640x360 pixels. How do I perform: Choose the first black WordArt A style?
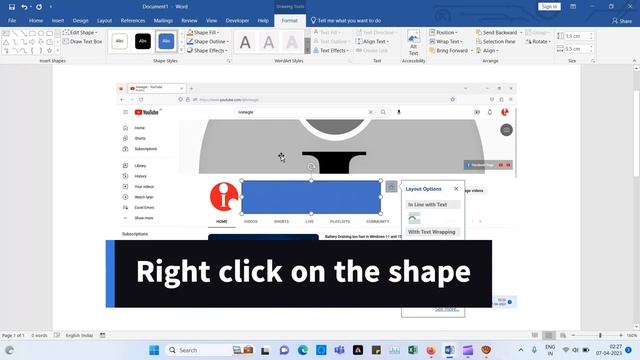coord(245,42)
